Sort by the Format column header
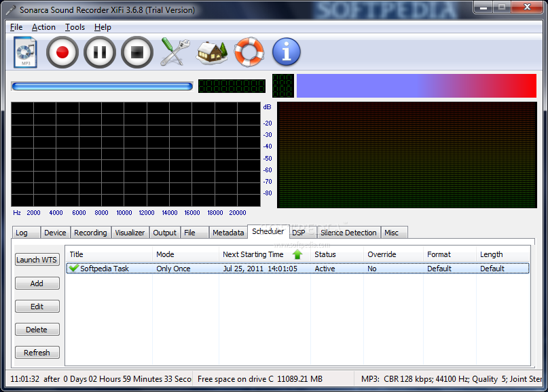Screen dimensions: 548x392 coord(450,254)
